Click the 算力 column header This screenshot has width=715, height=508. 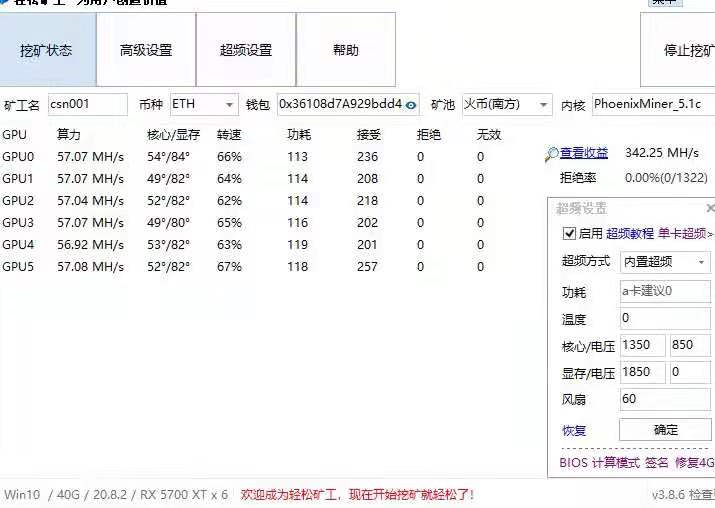(x=69, y=135)
